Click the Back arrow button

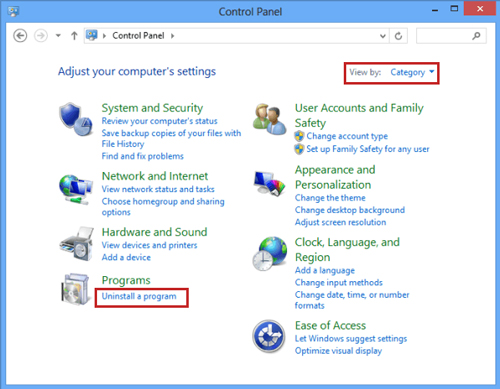click(x=20, y=36)
